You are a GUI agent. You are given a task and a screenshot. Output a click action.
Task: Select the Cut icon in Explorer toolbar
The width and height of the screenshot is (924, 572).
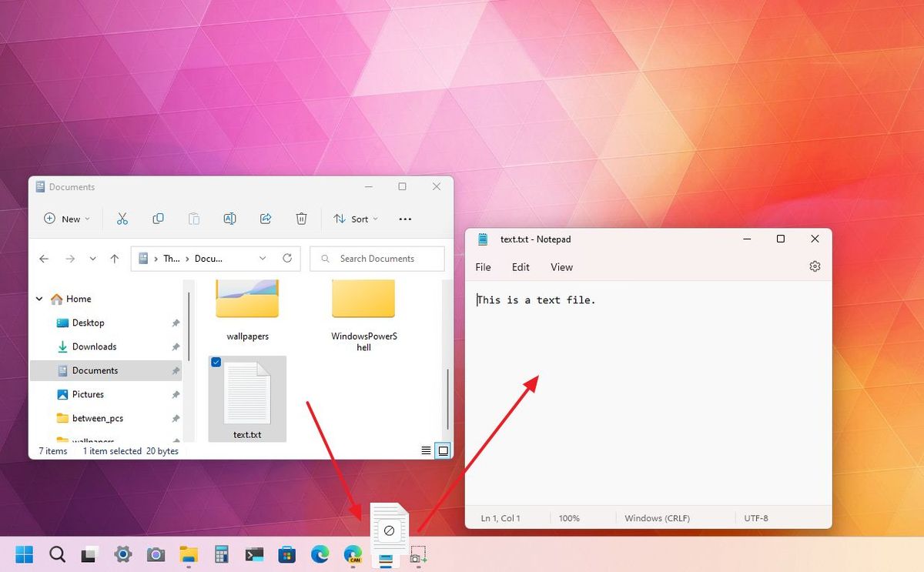click(122, 219)
